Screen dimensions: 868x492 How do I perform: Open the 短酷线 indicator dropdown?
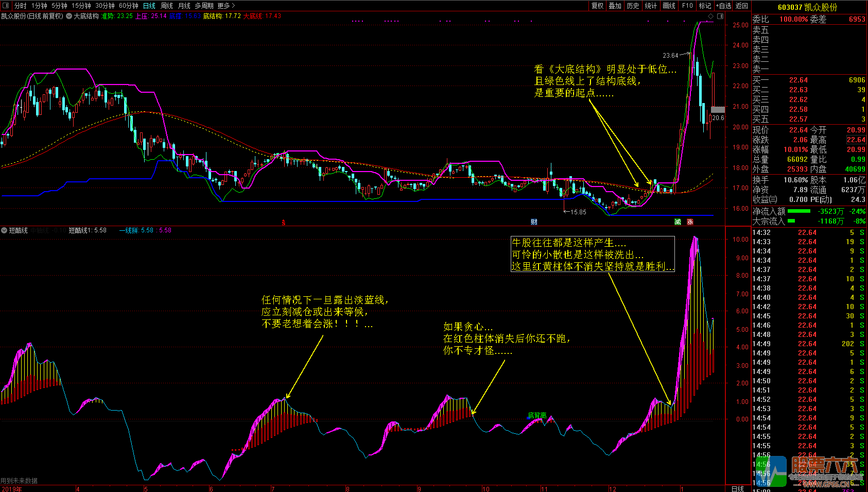(x=5, y=230)
